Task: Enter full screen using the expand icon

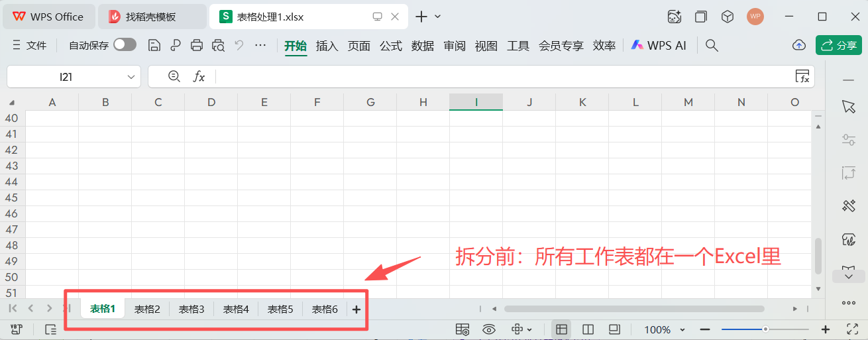Action: [853, 329]
